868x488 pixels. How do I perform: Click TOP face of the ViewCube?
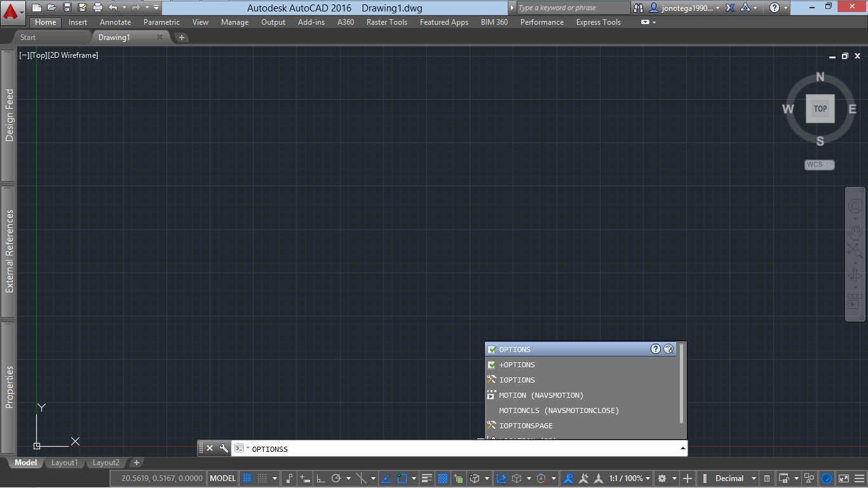click(x=820, y=109)
